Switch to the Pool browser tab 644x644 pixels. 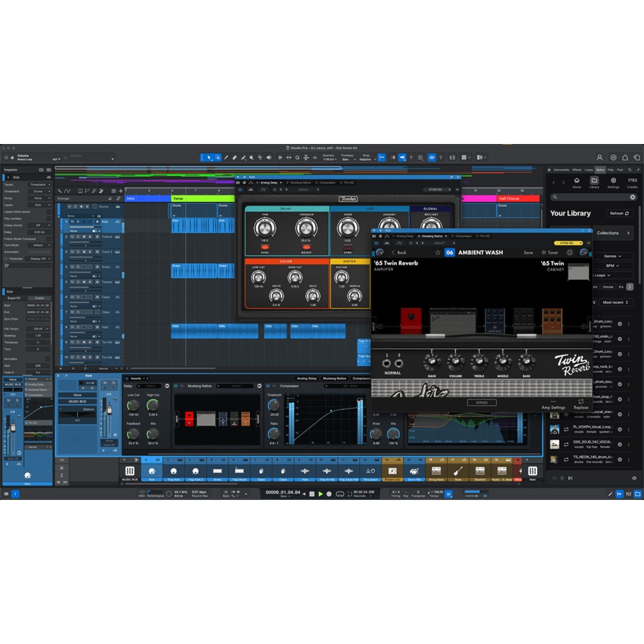tap(619, 170)
